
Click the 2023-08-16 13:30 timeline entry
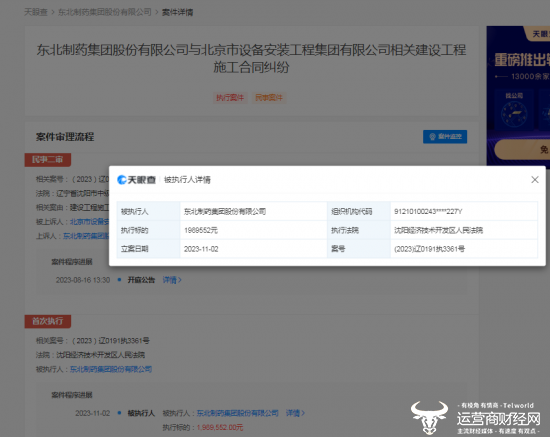click(83, 280)
